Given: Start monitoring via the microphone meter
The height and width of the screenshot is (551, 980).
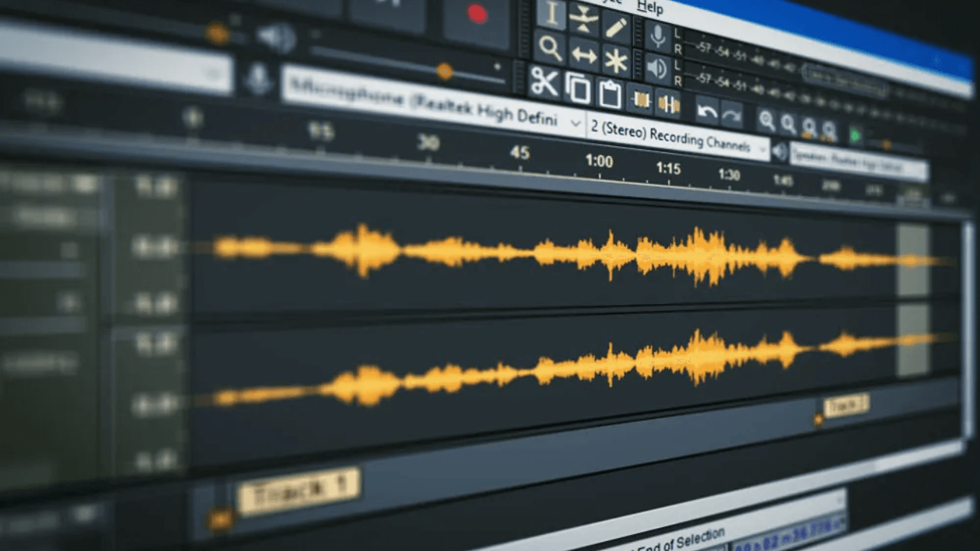Looking at the screenshot, I should click(657, 34).
